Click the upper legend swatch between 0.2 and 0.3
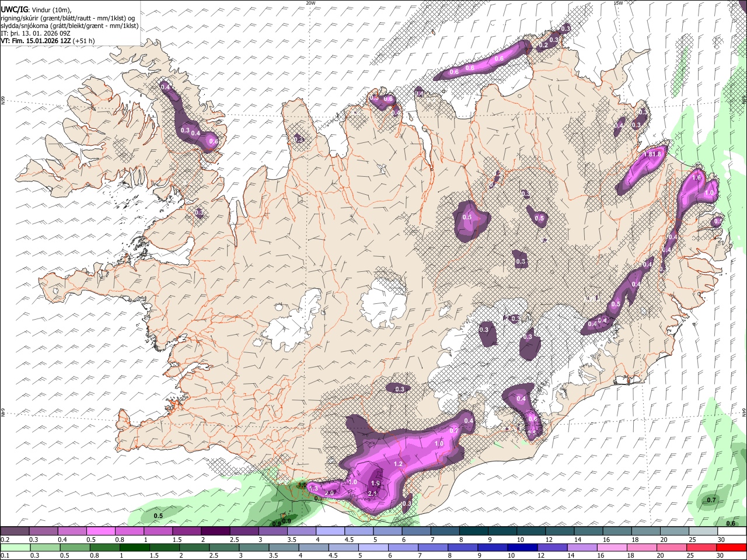Screen dimensions: 747x560 coord(15,531)
